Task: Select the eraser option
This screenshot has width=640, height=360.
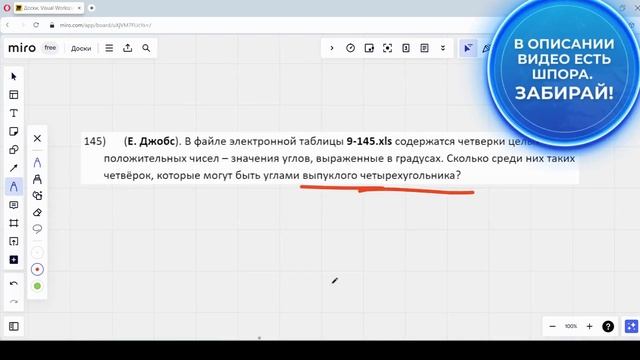Action: [37, 212]
